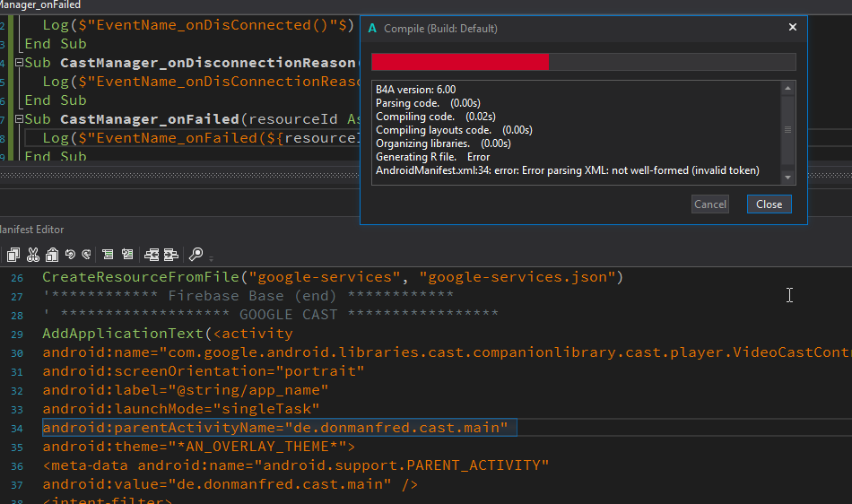
Task: Click the block comment icon
Action: tap(108, 255)
